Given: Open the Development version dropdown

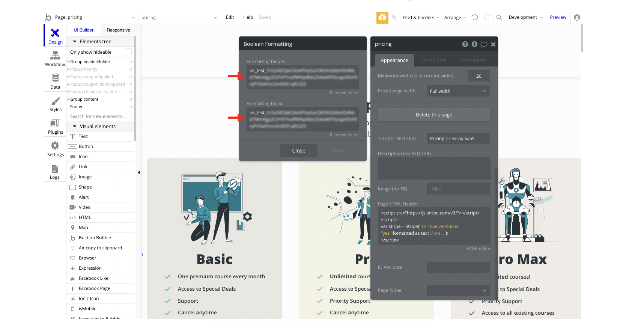Looking at the screenshot, I should pos(525,17).
